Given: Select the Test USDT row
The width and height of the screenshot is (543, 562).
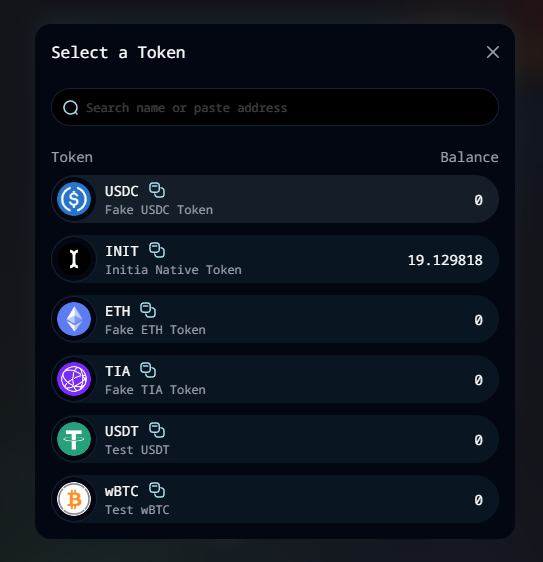Looking at the screenshot, I should pos(275,439).
